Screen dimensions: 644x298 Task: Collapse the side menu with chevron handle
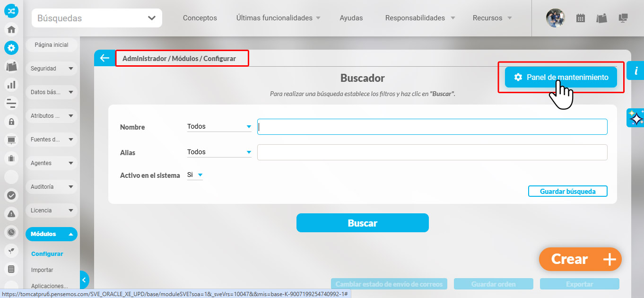coord(84,280)
